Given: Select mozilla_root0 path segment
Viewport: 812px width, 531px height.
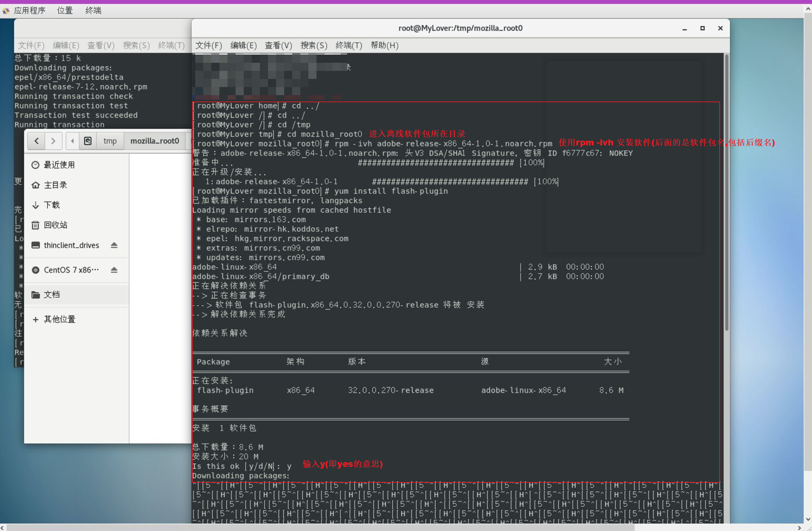Looking at the screenshot, I should (x=155, y=141).
